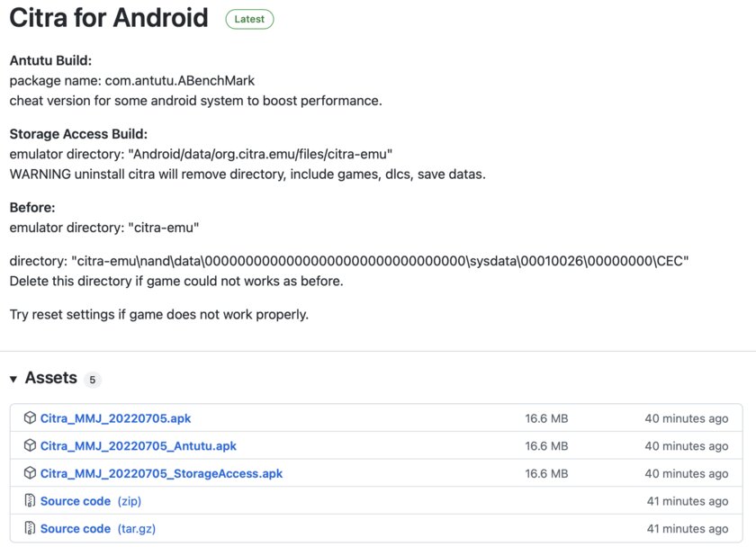Click the 40 minutes ago timestamp of Citra_MMJ_20220705.apk
The width and height of the screenshot is (756, 547).
point(687,418)
